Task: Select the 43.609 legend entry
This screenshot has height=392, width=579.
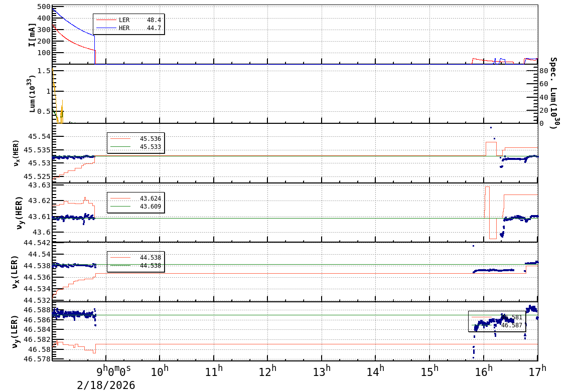Action: pyautogui.click(x=135, y=207)
